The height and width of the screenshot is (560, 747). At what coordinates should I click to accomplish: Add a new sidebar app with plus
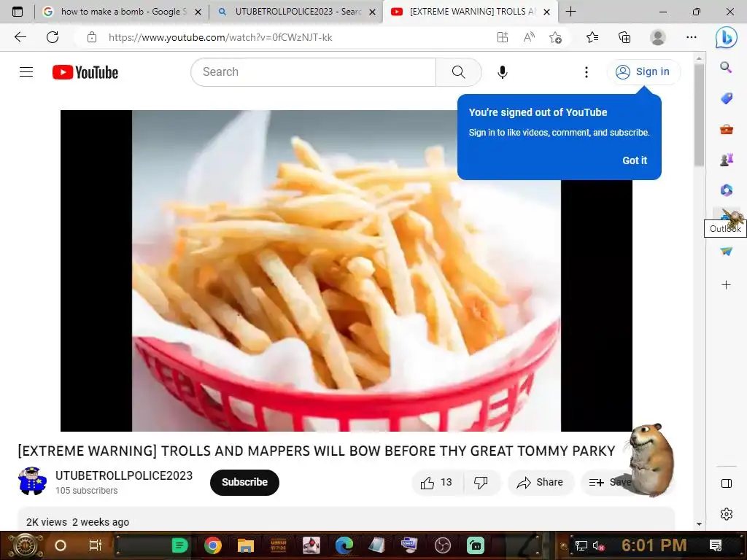pyautogui.click(x=726, y=285)
